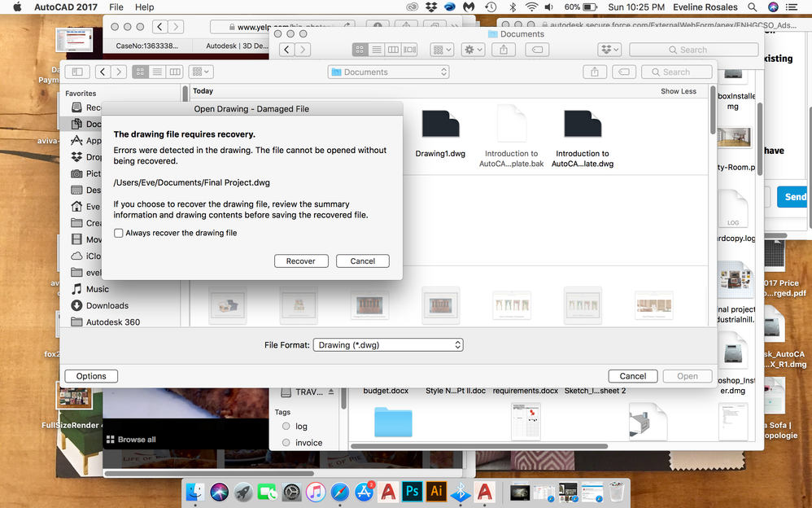
Task: Open the gear Action menu in Finder window
Action: [473, 50]
